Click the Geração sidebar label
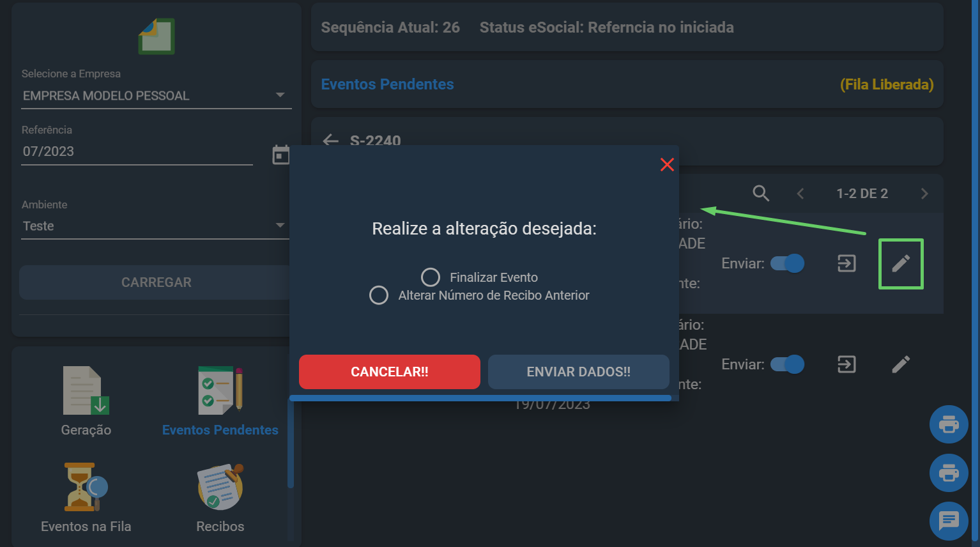Image resolution: width=980 pixels, height=547 pixels. pos(86,430)
